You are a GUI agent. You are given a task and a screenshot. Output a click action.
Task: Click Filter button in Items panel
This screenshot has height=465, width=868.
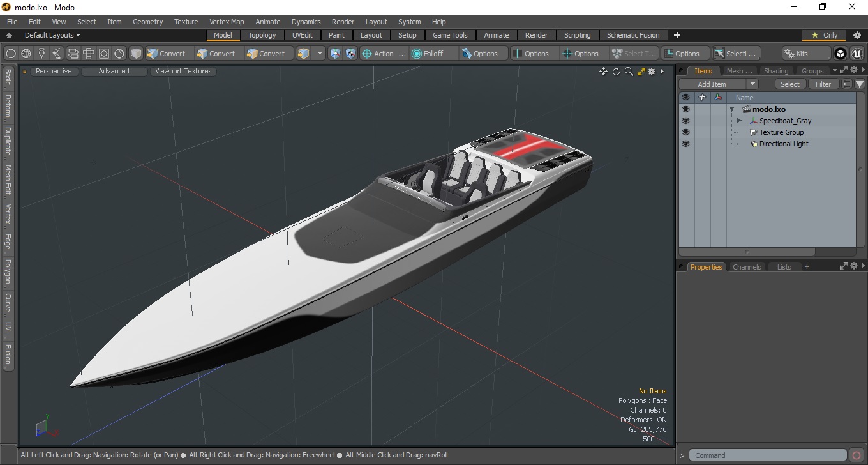click(824, 84)
